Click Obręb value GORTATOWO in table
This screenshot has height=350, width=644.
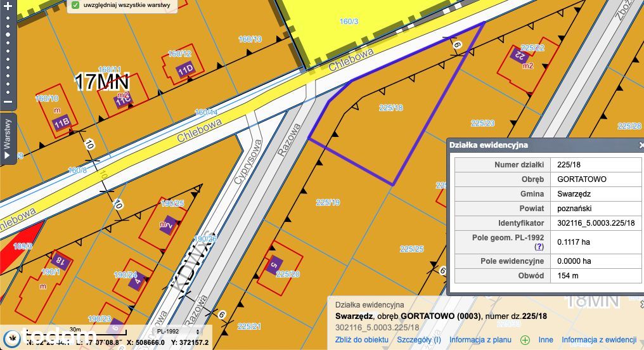[582, 179]
